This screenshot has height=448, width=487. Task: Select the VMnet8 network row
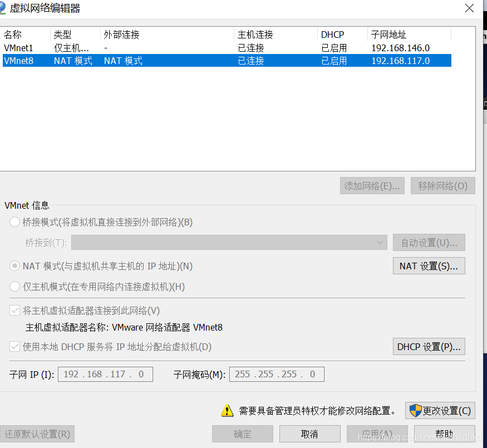click(x=227, y=61)
